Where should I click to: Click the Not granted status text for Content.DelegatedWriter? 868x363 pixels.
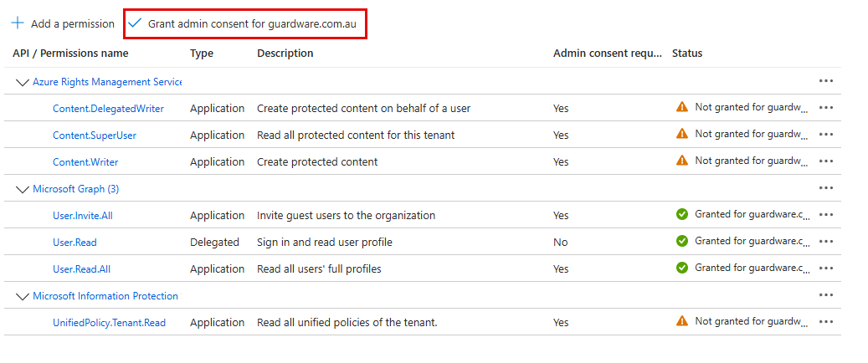(752, 107)
